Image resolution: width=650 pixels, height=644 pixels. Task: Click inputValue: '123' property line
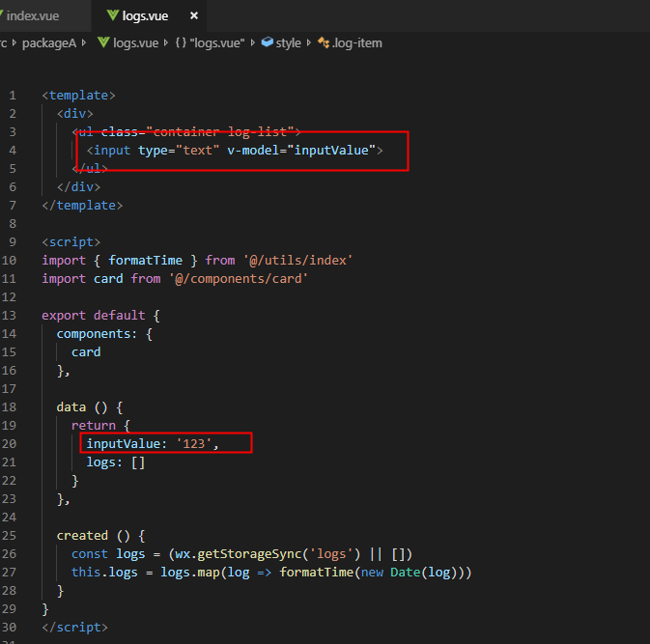point(153,444)
